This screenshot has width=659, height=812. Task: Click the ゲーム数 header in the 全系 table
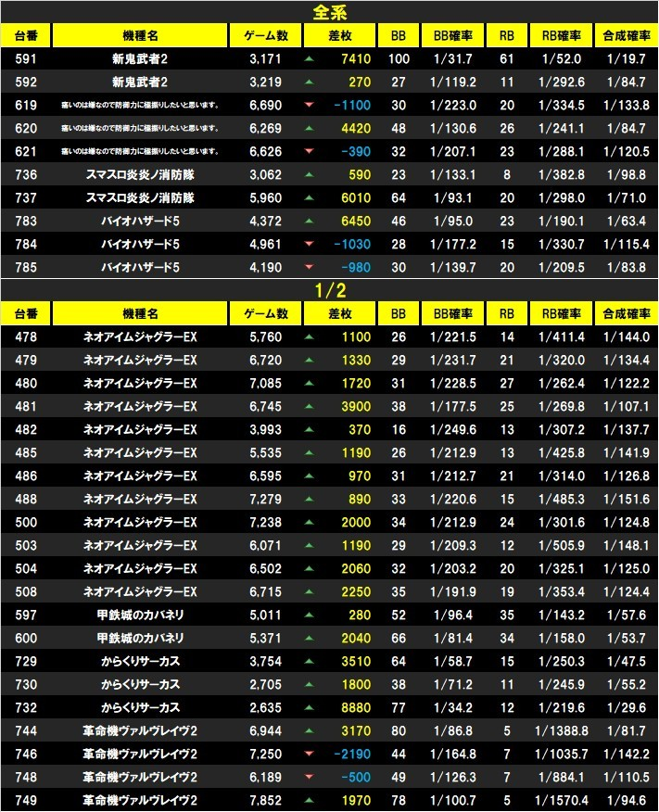pyautogui.click(x=266, y=36)
